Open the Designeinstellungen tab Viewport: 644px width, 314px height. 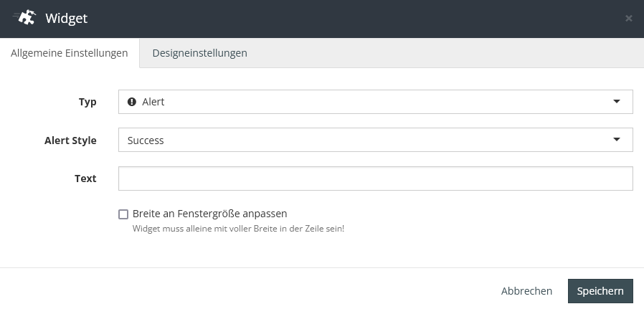(199, 53)
